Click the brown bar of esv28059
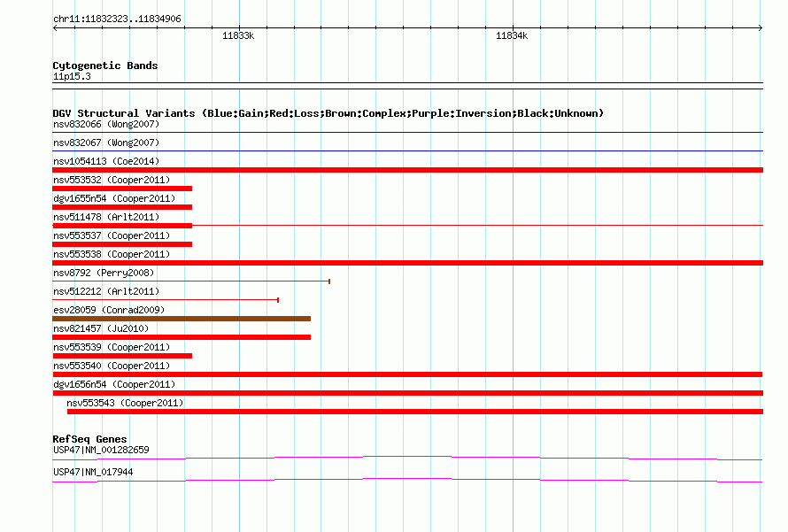Image resolution: width=788 pixels, height=532 pixels. click(x=182, y=319)
